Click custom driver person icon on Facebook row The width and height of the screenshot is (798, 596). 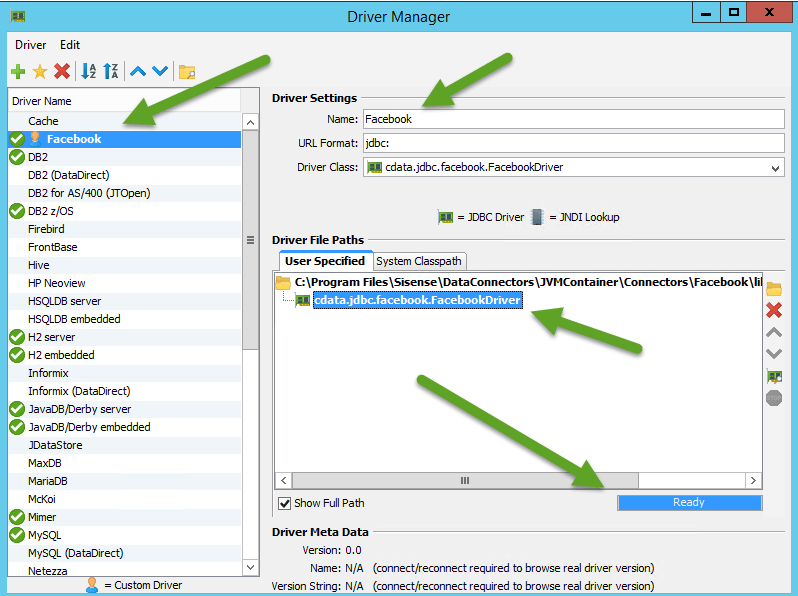[x=35, y=138]
